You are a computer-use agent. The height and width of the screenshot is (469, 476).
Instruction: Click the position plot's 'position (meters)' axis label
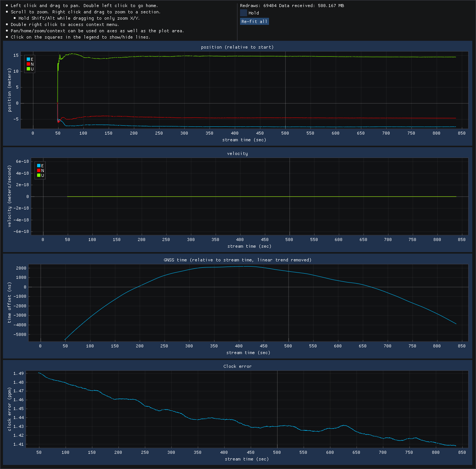[x=10, y=90]
